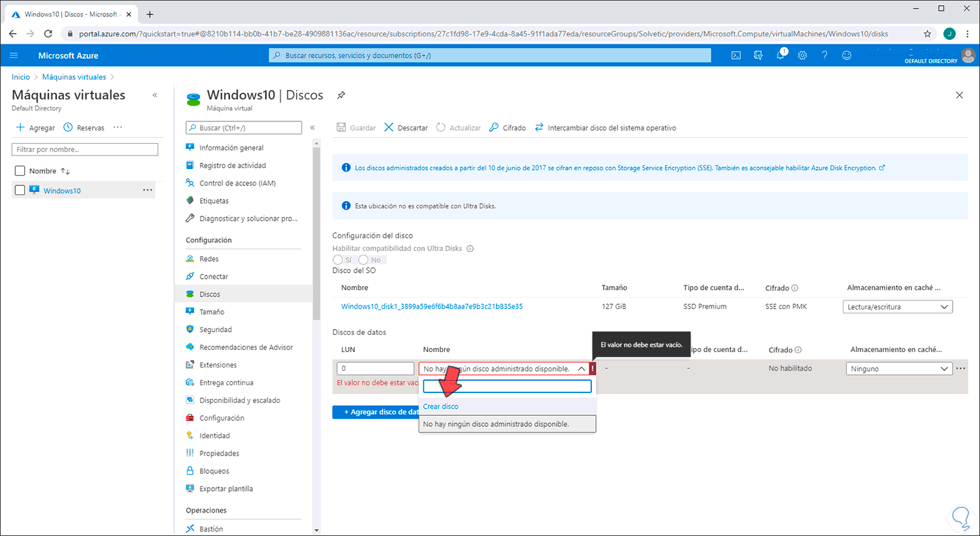Click the Buscar (Ctrl+/) menu search field

(x=244, y=128)
